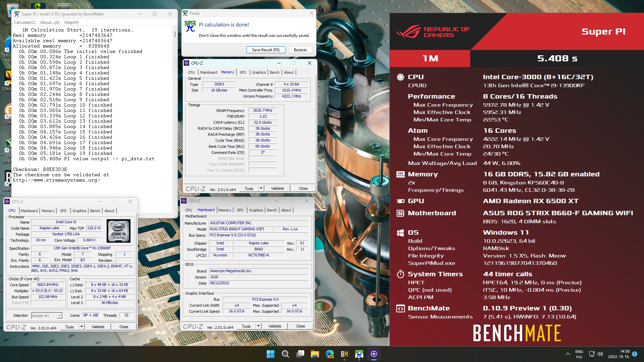Switch to CPU-Z taskbar icon

coord(374,354)
